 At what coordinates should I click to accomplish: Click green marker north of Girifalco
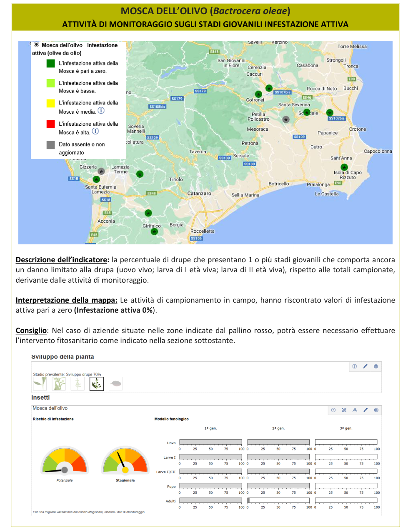pos(148,213)
